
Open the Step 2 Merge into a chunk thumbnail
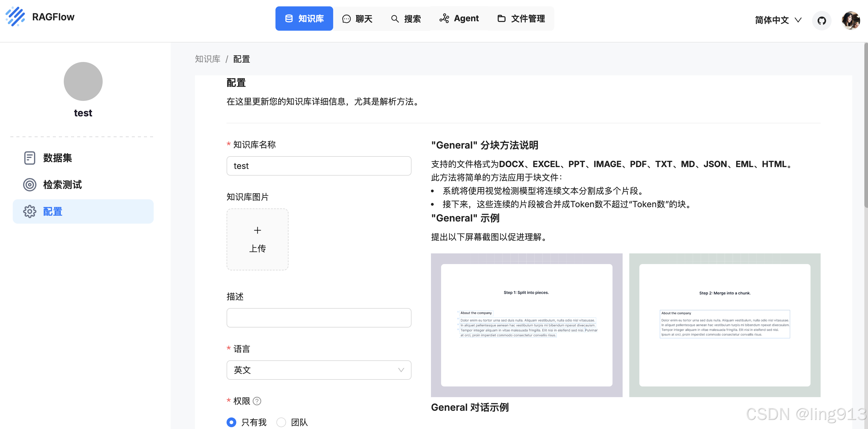pyautogui.click(x=724, y=325)
